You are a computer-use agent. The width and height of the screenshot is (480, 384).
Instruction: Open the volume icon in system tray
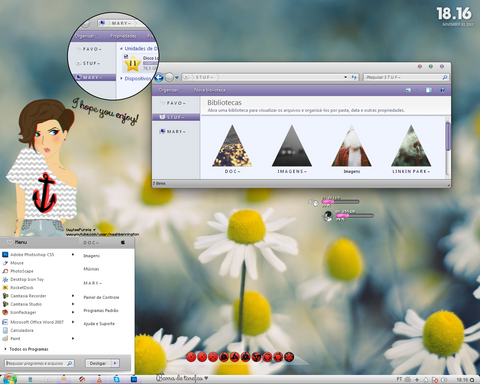pyautogui.click(x=444, y=380)
